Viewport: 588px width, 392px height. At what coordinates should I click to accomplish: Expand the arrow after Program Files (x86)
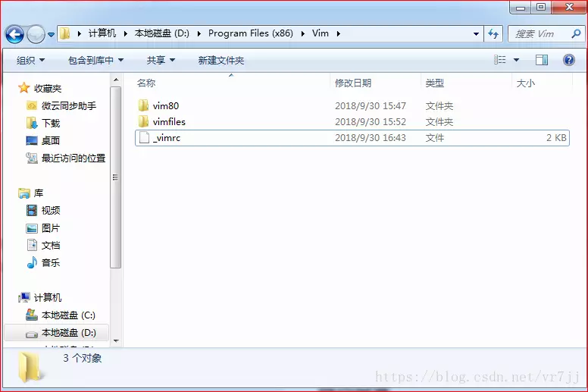302,34
